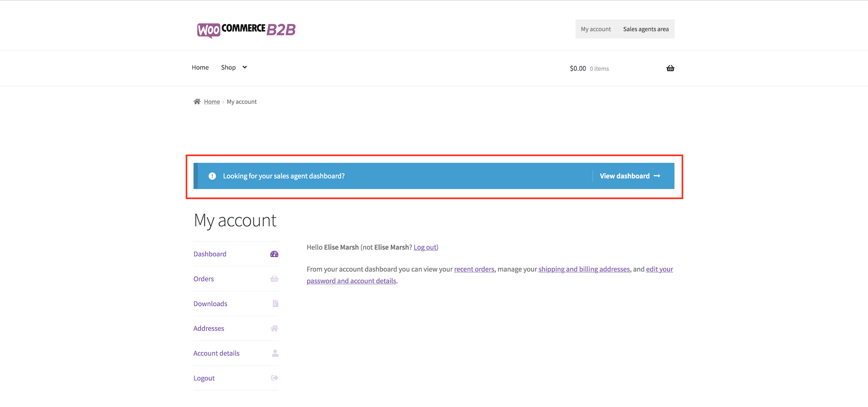Click the breadcrumb home icon
Image resolution: width=868 pixels, height=407 pixels.
coord(197,102)
